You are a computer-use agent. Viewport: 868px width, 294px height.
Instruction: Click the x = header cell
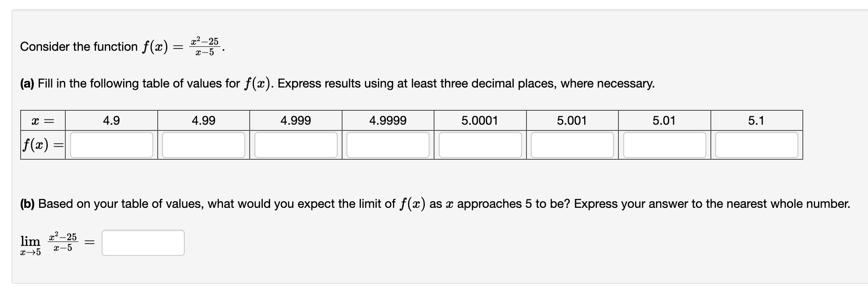coord(42,120)
